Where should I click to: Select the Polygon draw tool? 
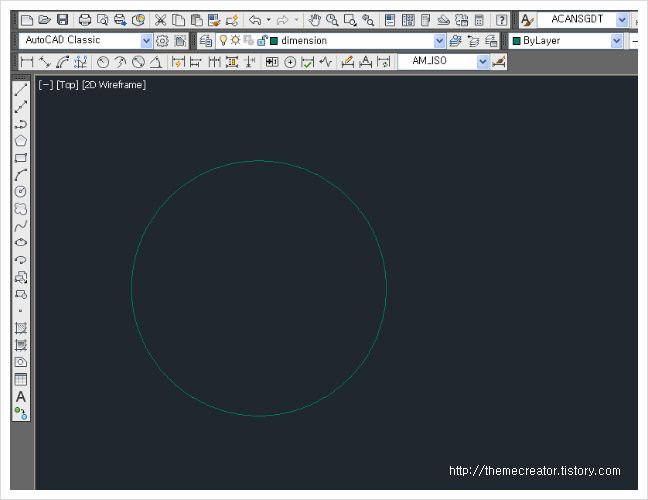(21, 141)
